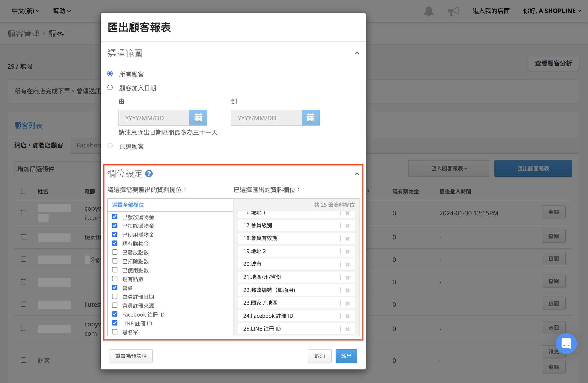Remove 25.LINE 註冊 ID from selected fields

(347, 329)
